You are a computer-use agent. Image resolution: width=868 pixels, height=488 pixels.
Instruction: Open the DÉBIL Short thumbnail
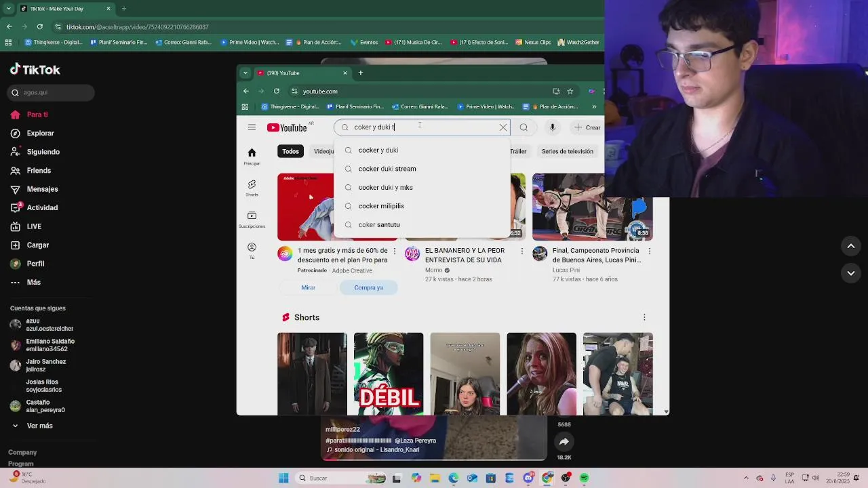point(389,373)
